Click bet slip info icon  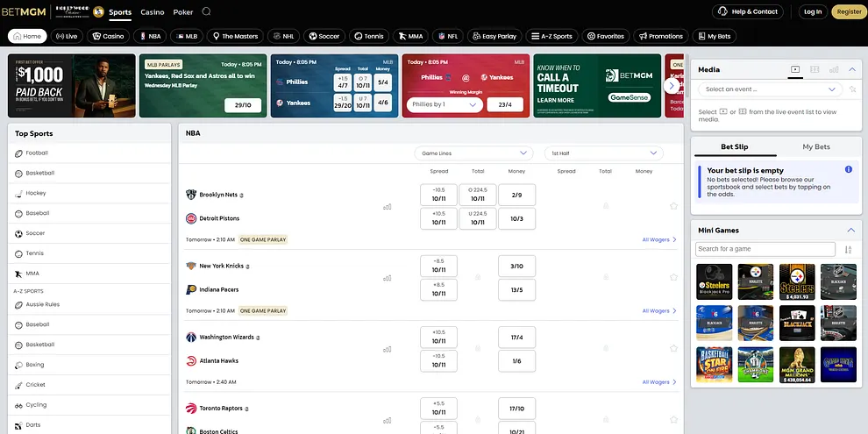click(x=849, y=169)
